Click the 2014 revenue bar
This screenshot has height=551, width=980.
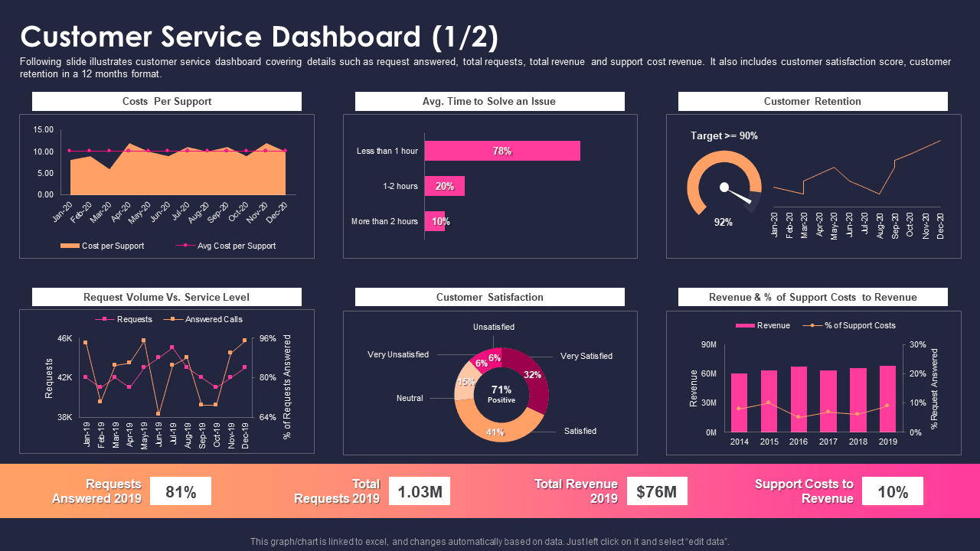739,403
